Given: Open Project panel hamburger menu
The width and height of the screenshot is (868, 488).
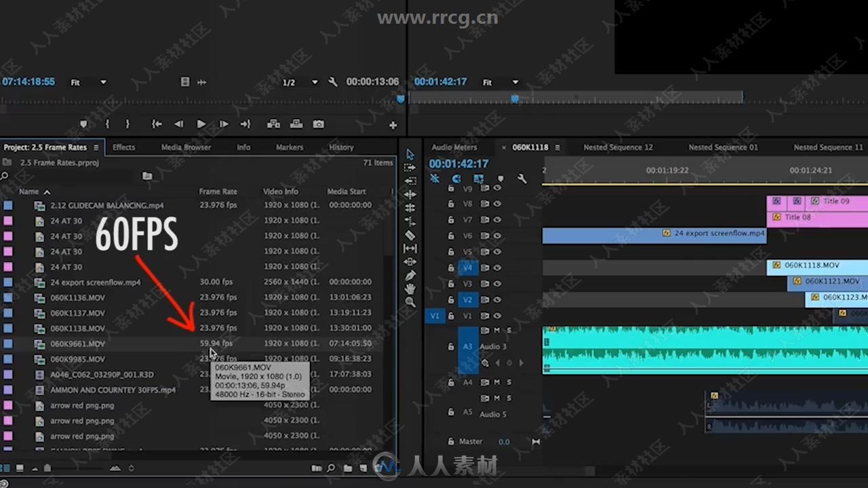Looking at the screenshot, I should point(96,147).
